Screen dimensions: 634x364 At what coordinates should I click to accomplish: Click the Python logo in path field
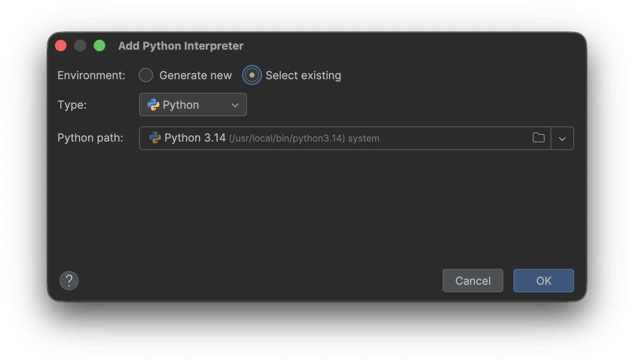155,138
